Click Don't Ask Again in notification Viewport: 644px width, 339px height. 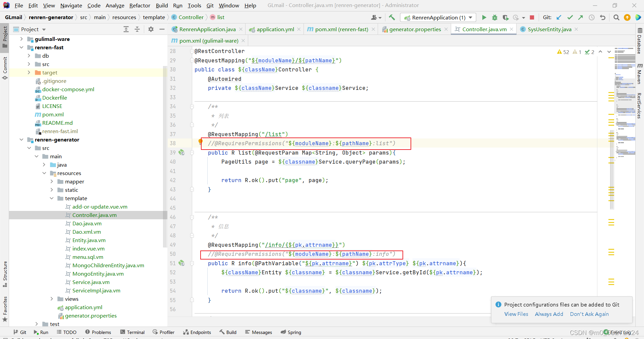[x=589, y=314]
